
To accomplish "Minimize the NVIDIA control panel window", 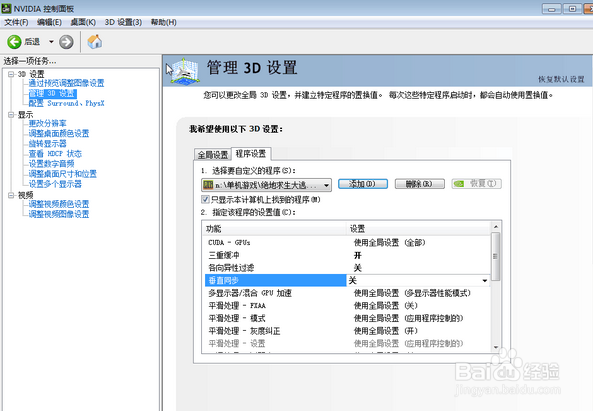I will [551, 9].
